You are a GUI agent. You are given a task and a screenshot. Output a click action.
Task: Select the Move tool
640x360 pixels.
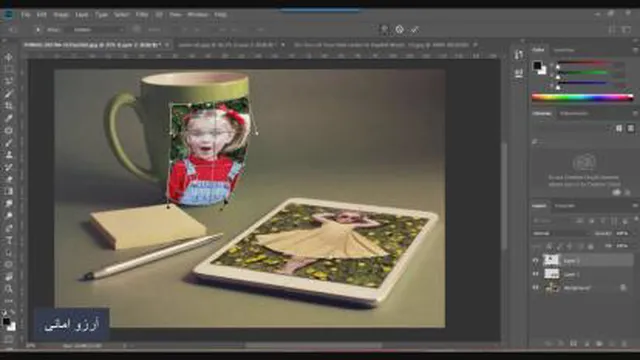pyautogui.click(x=9, y=57)
